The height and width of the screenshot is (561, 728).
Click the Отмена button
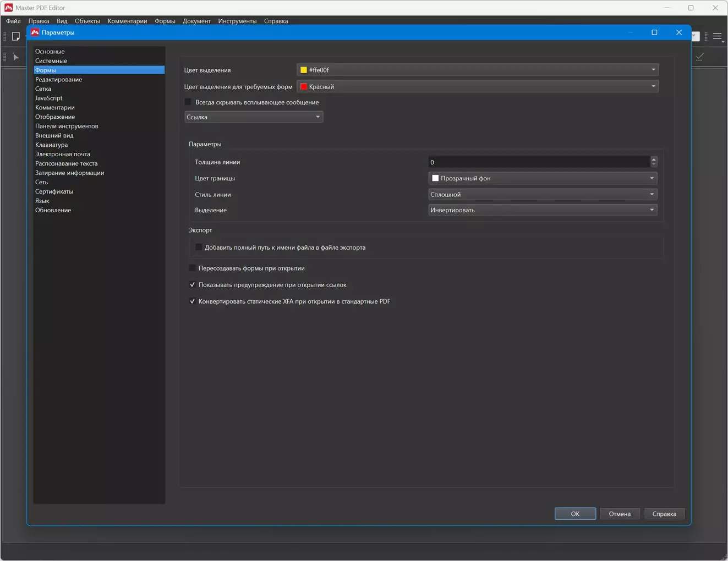tap(619, 514)
